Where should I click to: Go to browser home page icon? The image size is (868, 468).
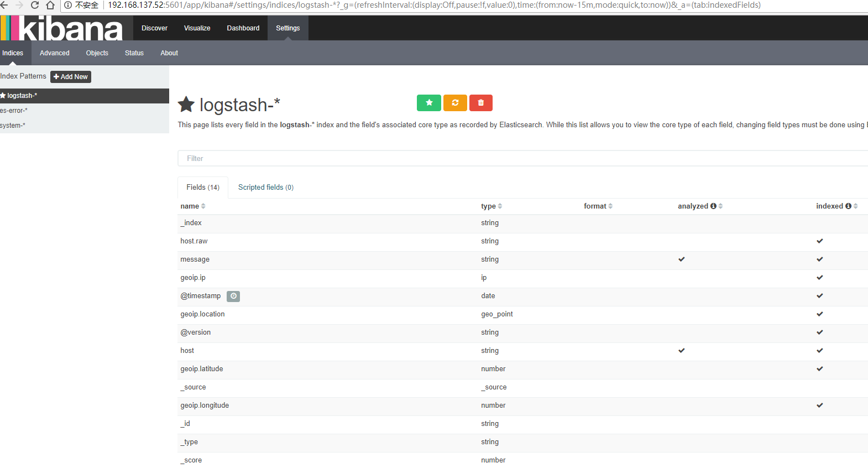(x=50, y=5)
